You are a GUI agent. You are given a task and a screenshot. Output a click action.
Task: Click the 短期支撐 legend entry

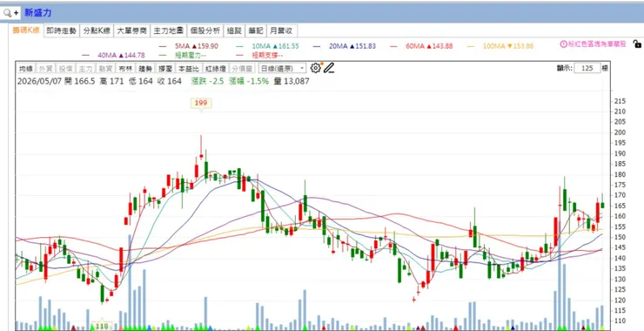260,55
